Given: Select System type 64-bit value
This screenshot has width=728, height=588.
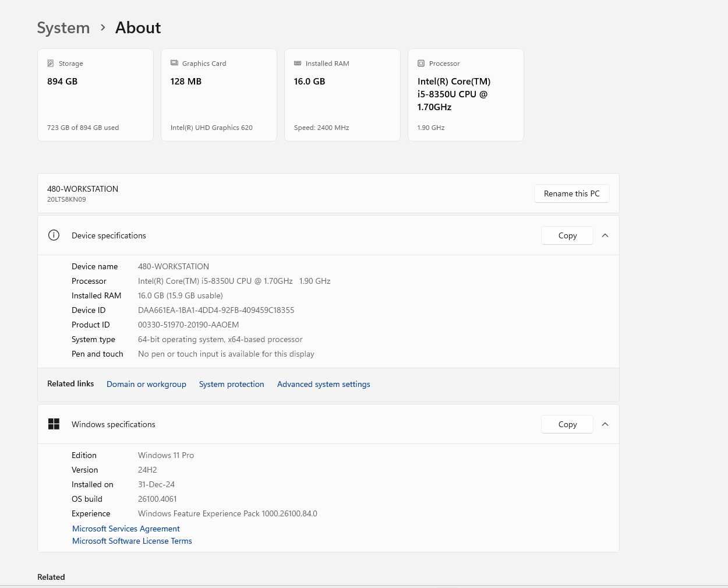Looking at the screenshot, I should click(x=220, y=339).
